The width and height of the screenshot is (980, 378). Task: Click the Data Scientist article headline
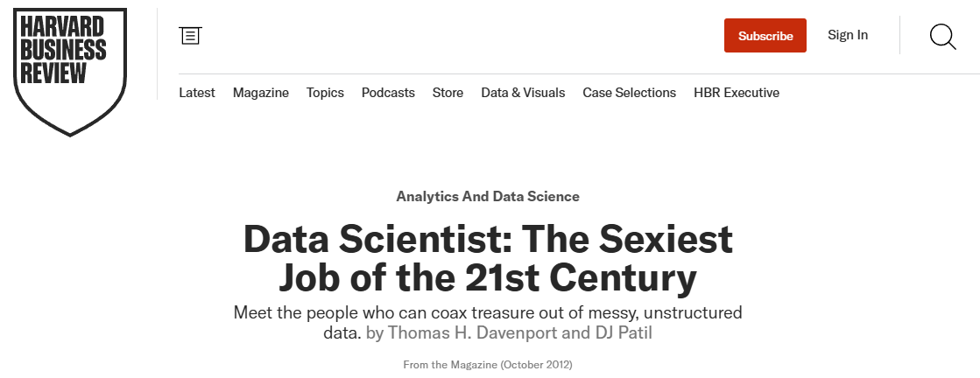pyautogui.click(x=488, y=239)
